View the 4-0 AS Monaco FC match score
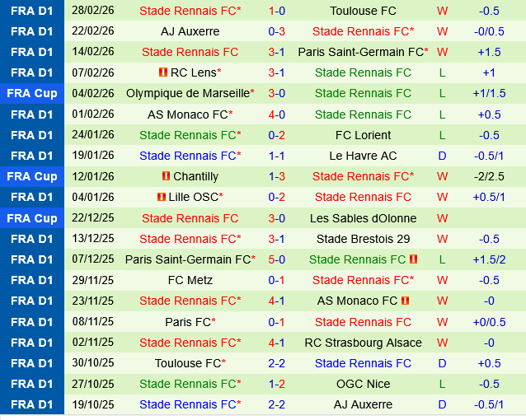The height and width of the screenshot is (420, 526). point(277,114)
